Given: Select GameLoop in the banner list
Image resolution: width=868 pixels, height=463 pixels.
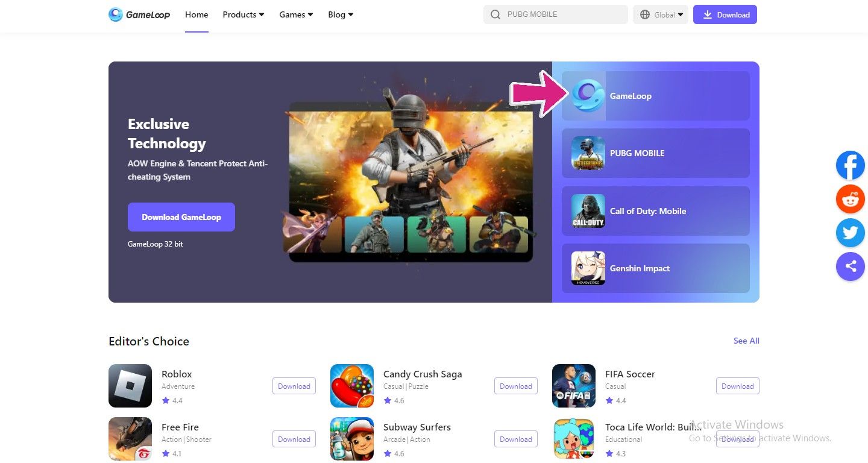Looking at the screenshot, I should pos(656,96).
